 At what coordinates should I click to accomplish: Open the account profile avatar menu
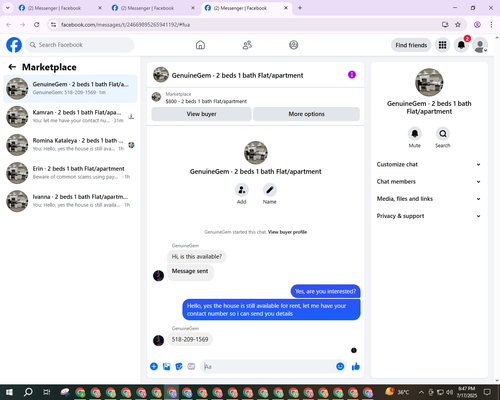[x=480, y=45]
